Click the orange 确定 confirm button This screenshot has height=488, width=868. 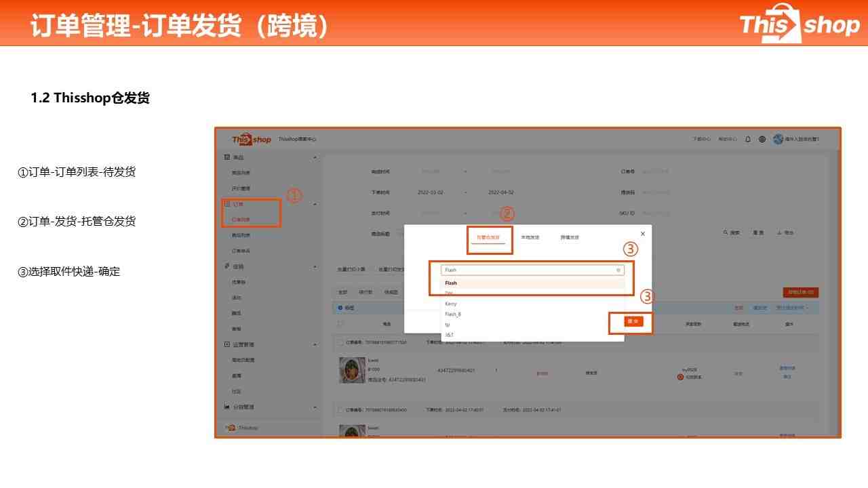point(633,321)
